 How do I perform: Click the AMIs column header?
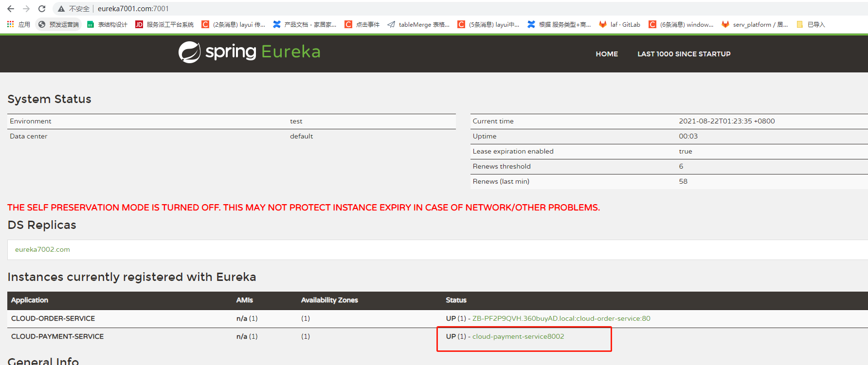click(245, 300)
